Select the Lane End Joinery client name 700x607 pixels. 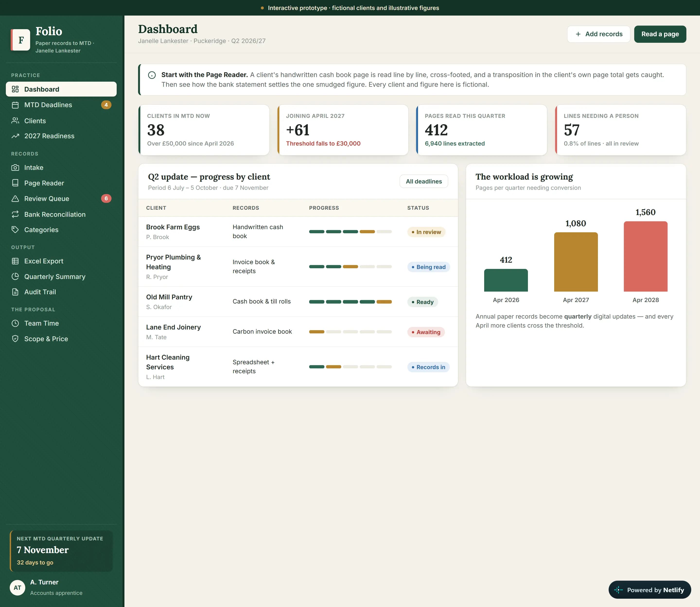pyautogui.click(x=174, y=327)
